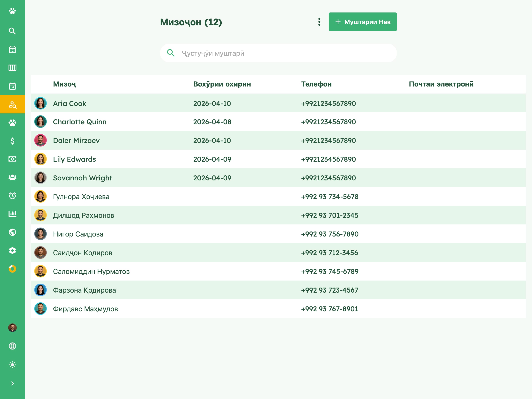532x399 pixels.
Task: Click Daler Mirzoev's avatar photo
Action: tap(40, 140)
